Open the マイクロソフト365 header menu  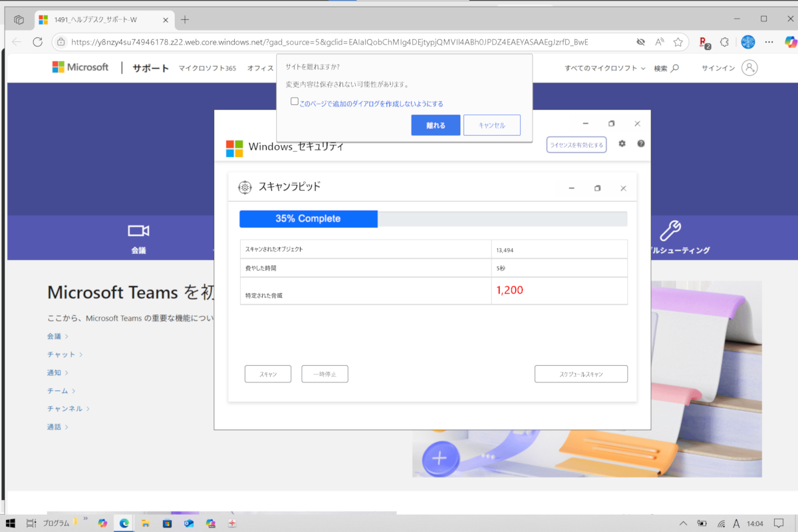pyautogui.click(x=207, y=68)
